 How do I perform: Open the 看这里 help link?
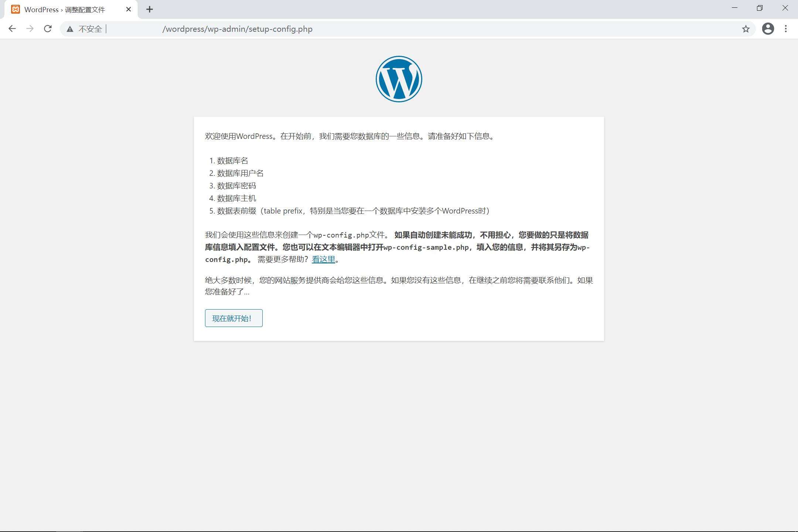pyautogui.click(x=323, y=259)
